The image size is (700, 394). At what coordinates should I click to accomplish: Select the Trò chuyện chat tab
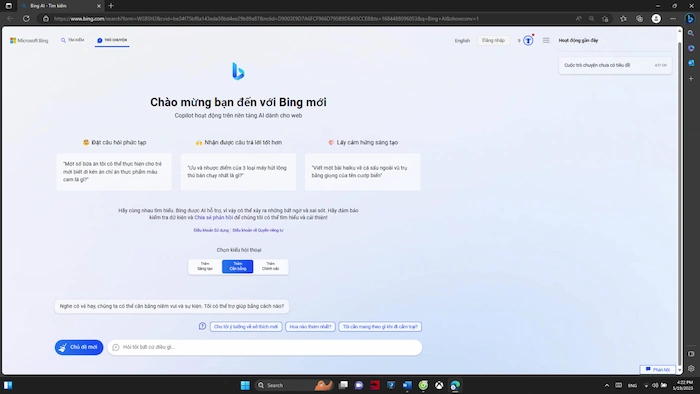click(x=112, y=40)
